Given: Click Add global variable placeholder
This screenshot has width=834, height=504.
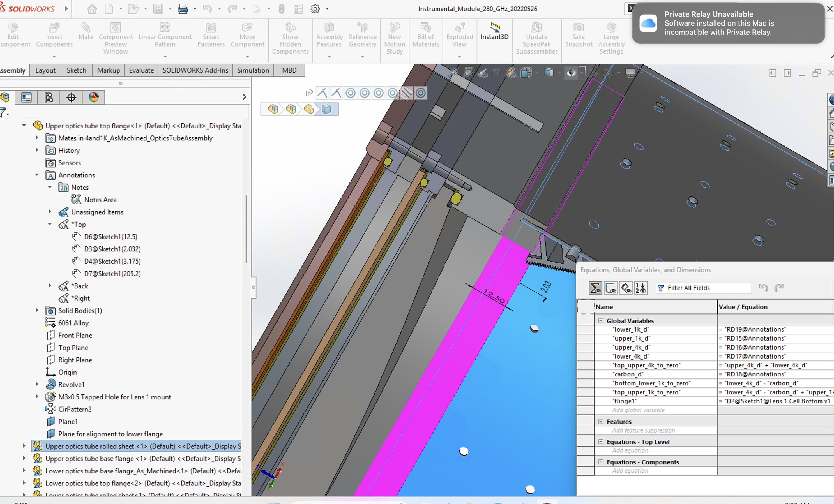Looking at the screenshot, I should click(x=638, y=410).
